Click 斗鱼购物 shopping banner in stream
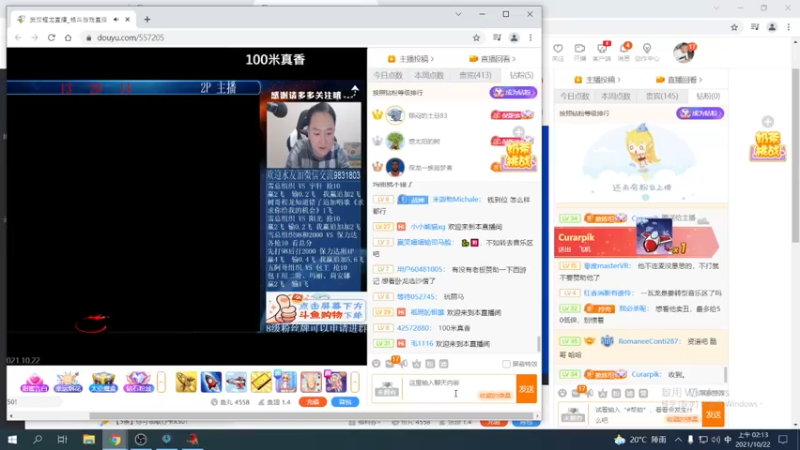The height and width of the screenshot is (450, 800). (316, 308)
